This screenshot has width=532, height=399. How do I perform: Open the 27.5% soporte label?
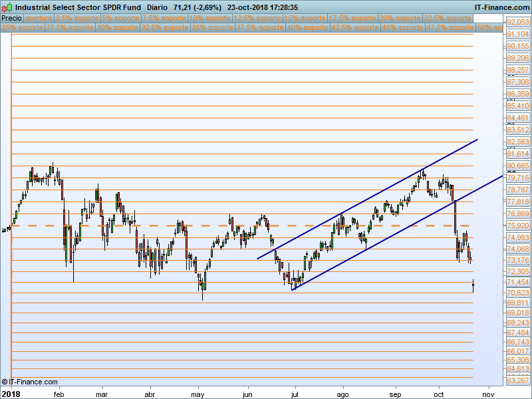tap(70, 27)
